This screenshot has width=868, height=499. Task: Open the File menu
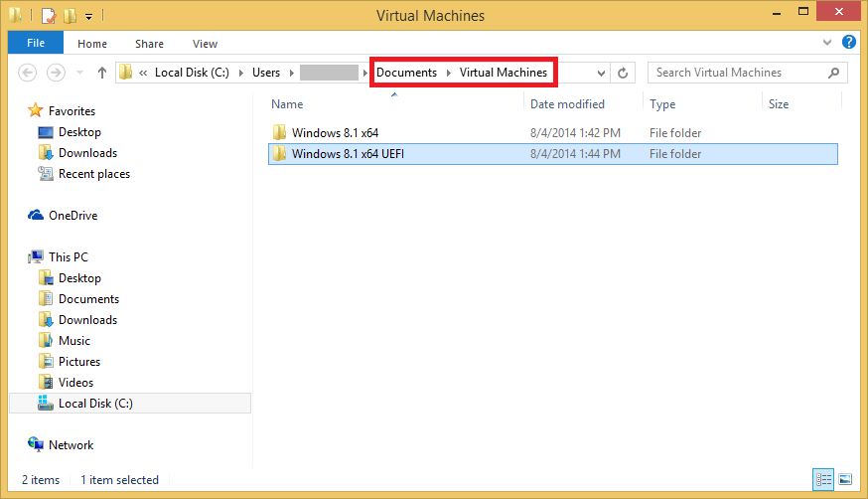[x=36, y=43]
